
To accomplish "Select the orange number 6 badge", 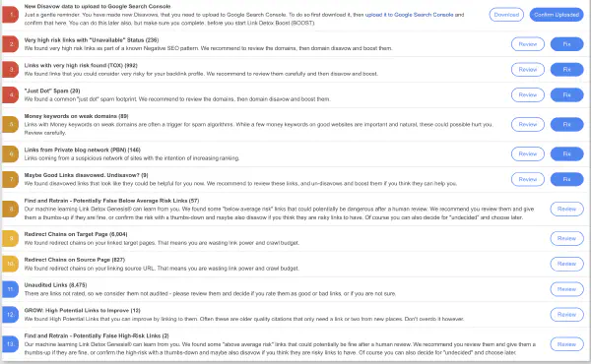I will coord(11,153).
